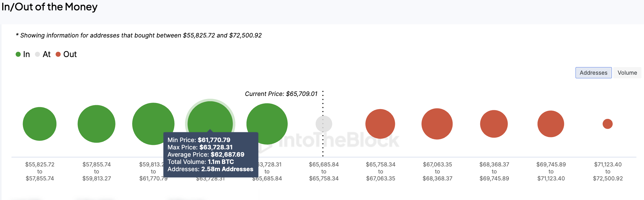Toggle the gray At legend dot
Screen dimensions: 644x200
[x=37, y=54]
